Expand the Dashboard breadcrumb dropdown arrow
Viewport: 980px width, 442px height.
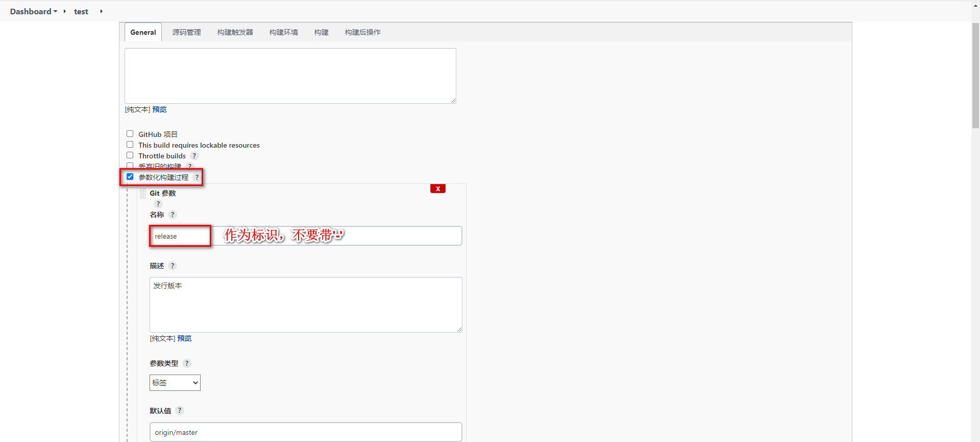[x=55, y=11]
